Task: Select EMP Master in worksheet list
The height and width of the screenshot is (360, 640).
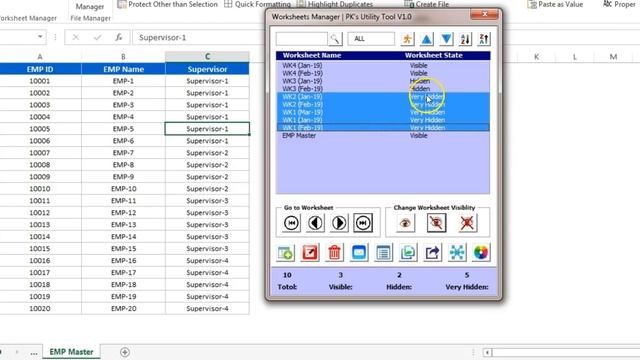Action: pyautogui.click(x=382, y=136)
